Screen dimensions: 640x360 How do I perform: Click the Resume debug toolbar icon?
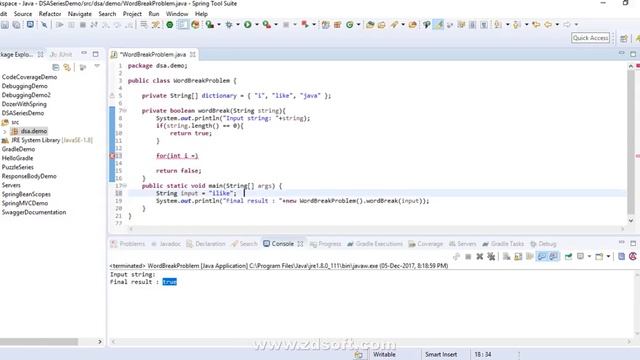60,25
